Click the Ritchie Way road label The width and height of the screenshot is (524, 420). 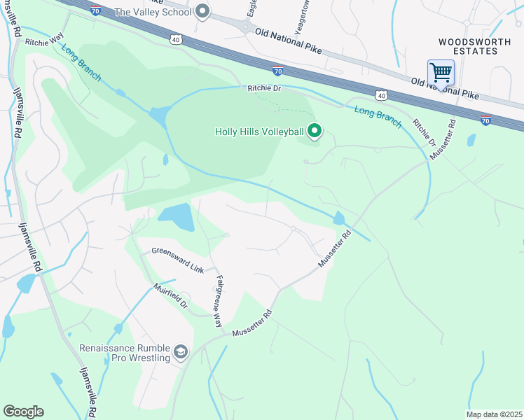pyautogui.click(x=44, y=40)
